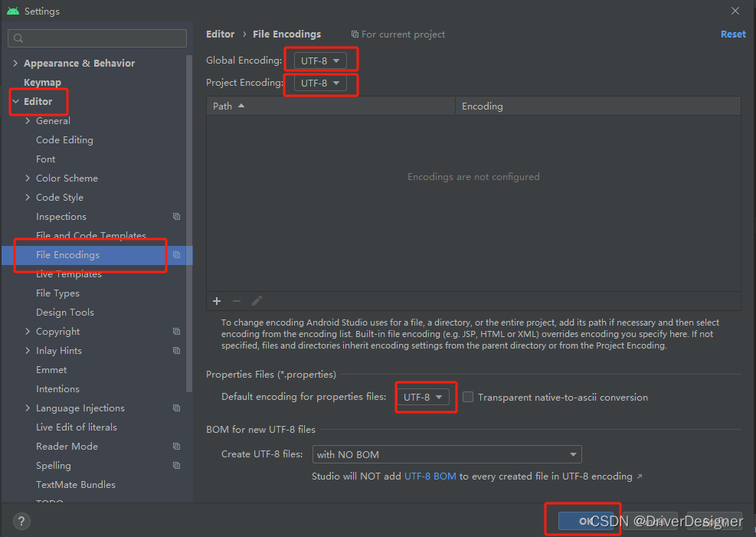
Task: Click project-level icon beside Reader Mode
Action: [176, 447]
